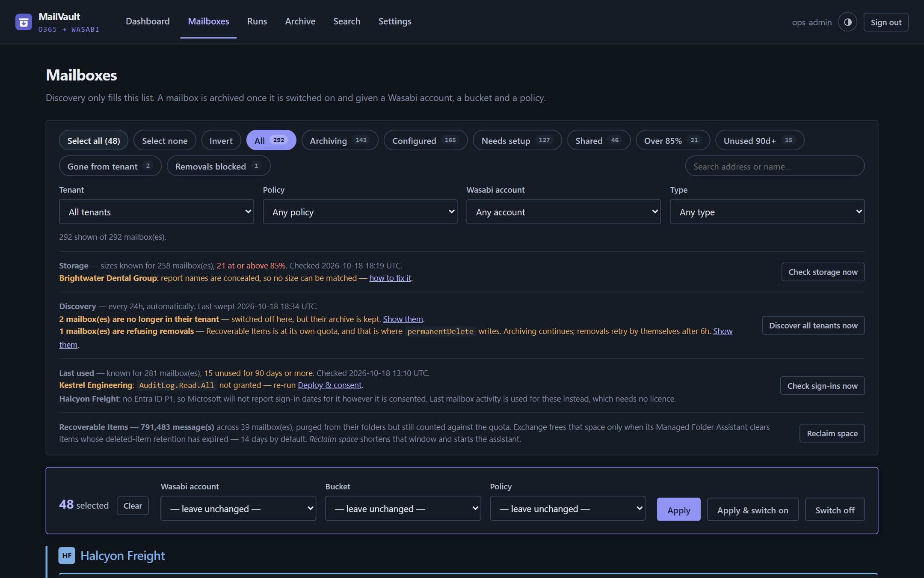Click Discover all tenants now
This screenshot has height=578, width=924.
click(813, 325)
